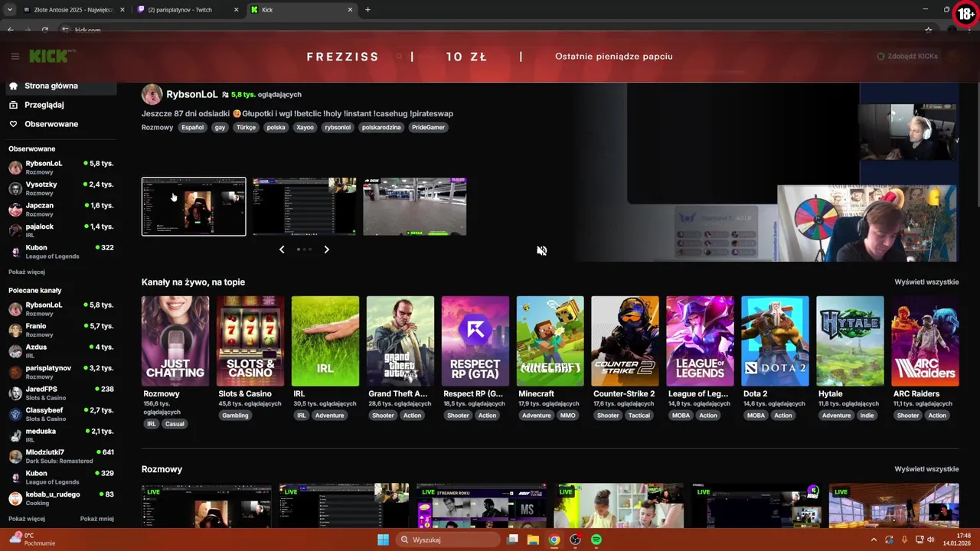Open Spotify from taskbar
This screenshot has height=551, width=980.
[596, 540]
